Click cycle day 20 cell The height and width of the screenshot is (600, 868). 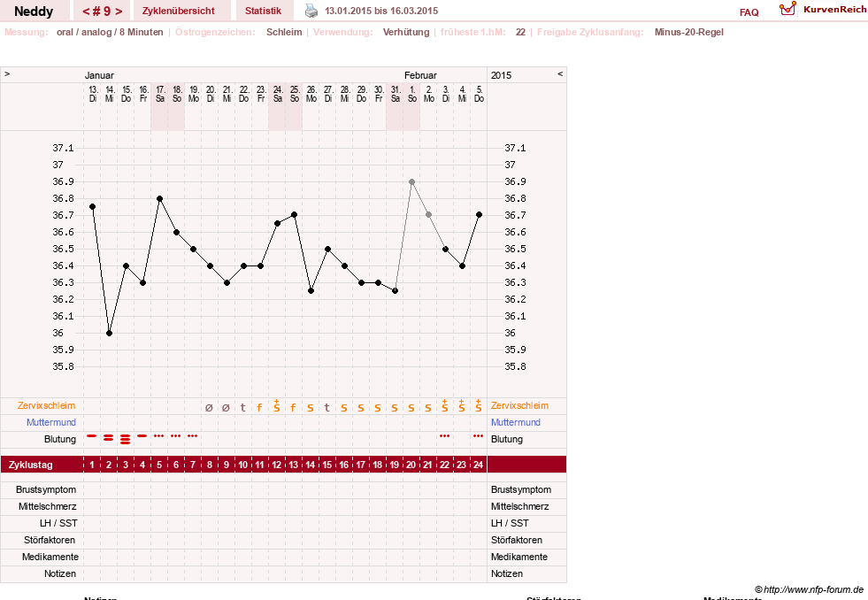[x=411, y=465]
